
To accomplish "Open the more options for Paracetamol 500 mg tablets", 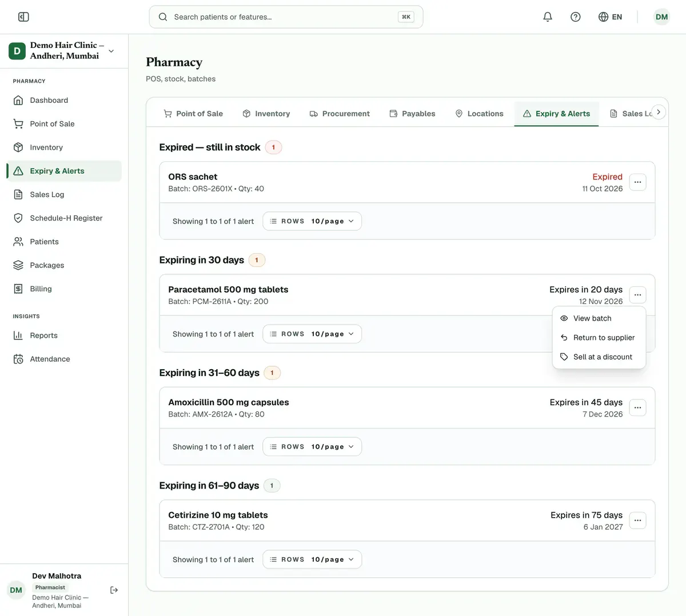I will click(x=637, y=295).
